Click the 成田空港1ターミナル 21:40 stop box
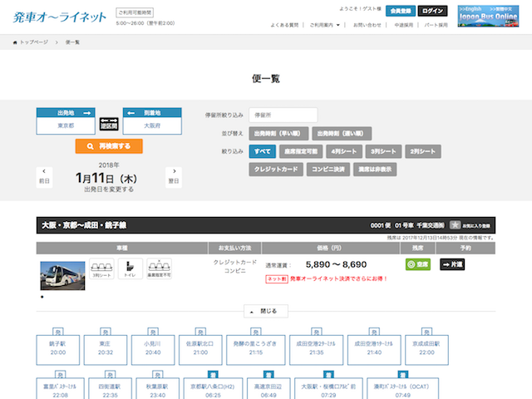Image resolution: width=532 pixels, height=399 pixels. (374, 350)
